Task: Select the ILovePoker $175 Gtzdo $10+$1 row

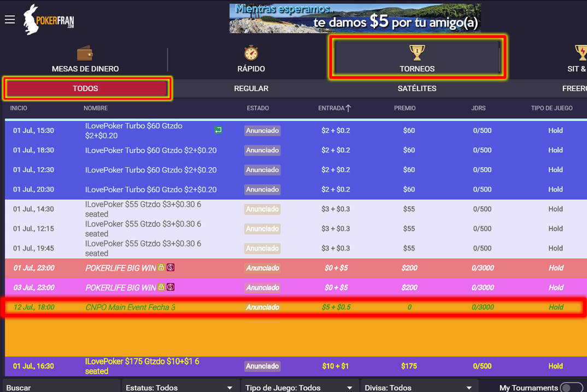Action: (296, 366)
